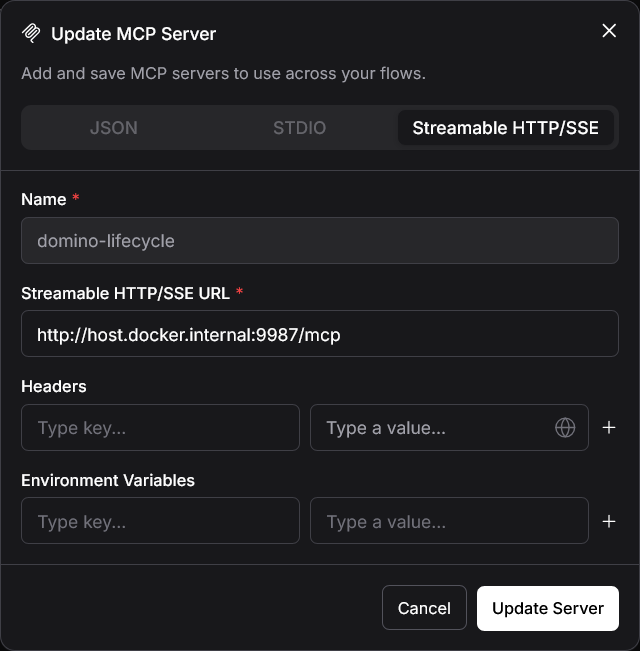Focus the Streamable HTTP/SSE URL input
Screen dimensions: 640x651
(320, 333)
